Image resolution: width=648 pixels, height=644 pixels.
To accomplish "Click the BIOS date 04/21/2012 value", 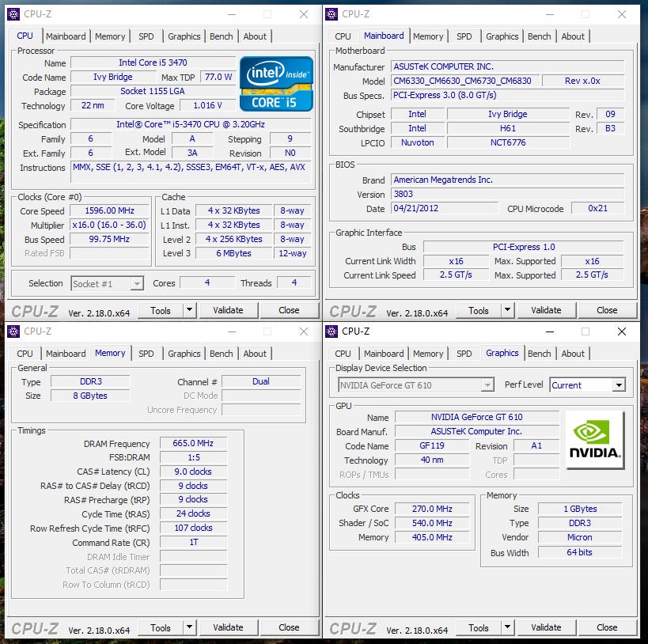I will 445,208.
